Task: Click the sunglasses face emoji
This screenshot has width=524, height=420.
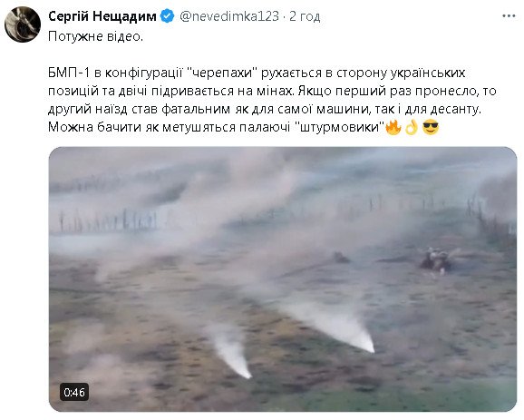Action: [431, 127]
